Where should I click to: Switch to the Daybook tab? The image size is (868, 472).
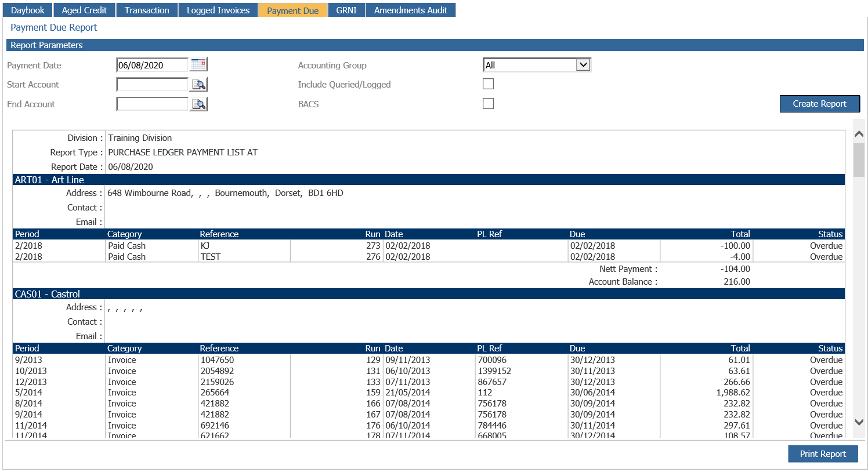[28, 10]
